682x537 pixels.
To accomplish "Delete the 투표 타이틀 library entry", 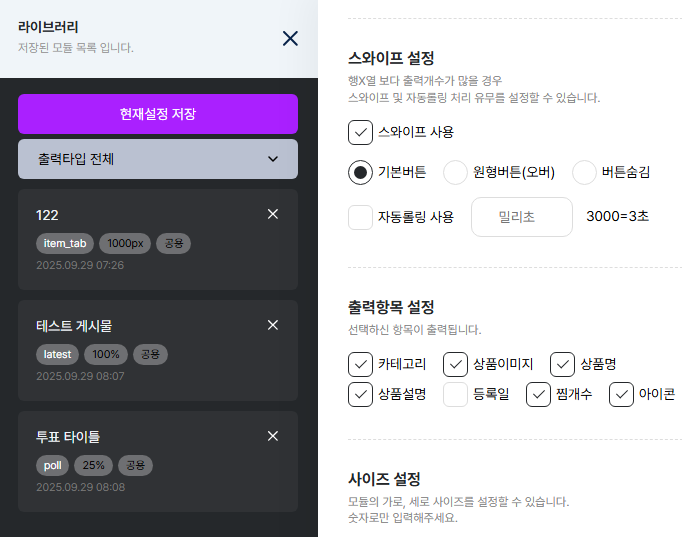I will click(273, 436).
